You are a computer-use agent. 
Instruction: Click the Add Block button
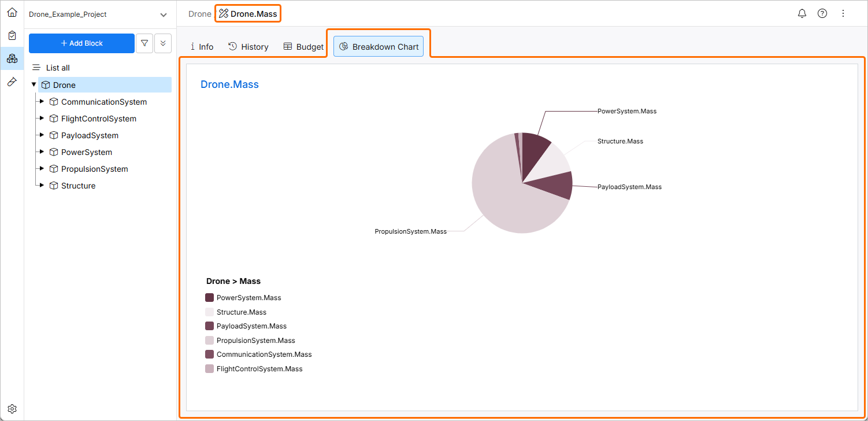(x=81, y=43)
